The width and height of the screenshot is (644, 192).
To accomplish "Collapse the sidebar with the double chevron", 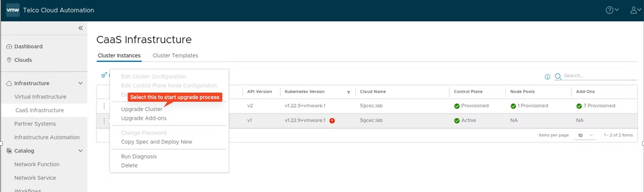I will click(80, 28).
